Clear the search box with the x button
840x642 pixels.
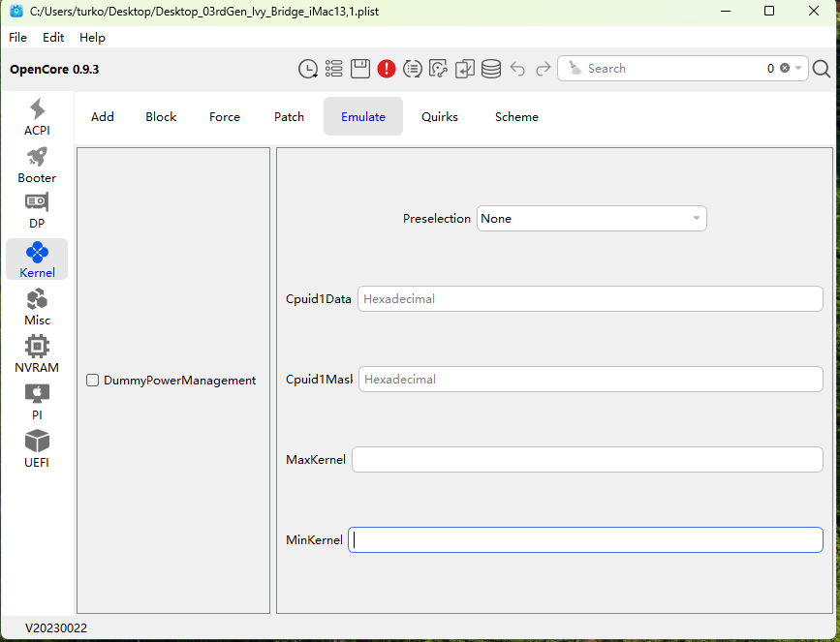785,69
